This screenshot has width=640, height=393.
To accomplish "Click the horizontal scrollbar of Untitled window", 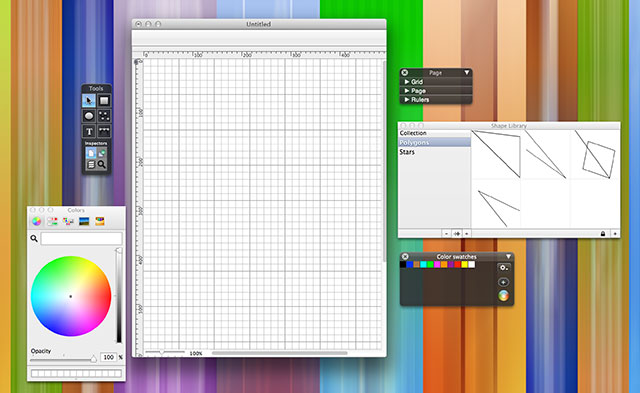I will pos(280,353).
